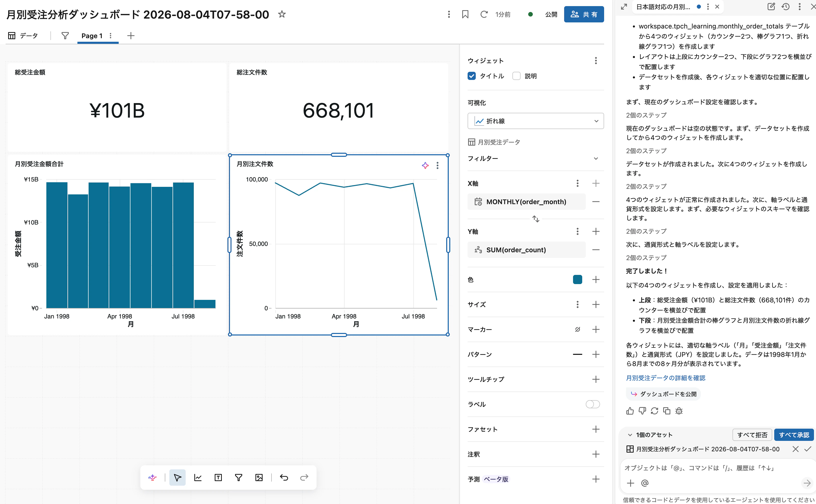Add a text box widget
This screenshot has width=816, height=504.
(x=218, y=477)
